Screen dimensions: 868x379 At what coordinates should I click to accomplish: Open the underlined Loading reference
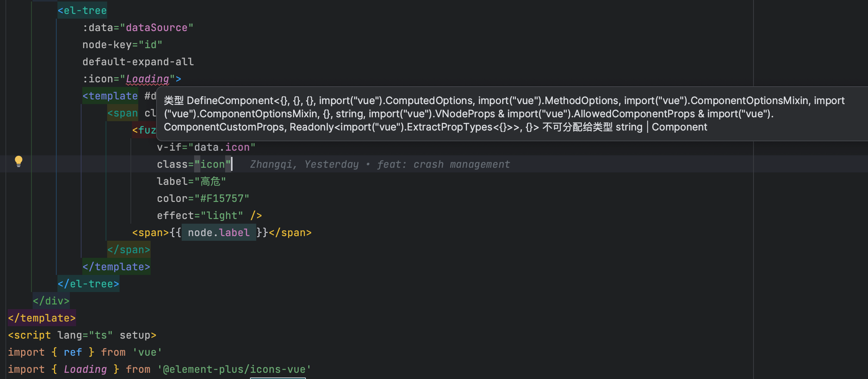147,78
